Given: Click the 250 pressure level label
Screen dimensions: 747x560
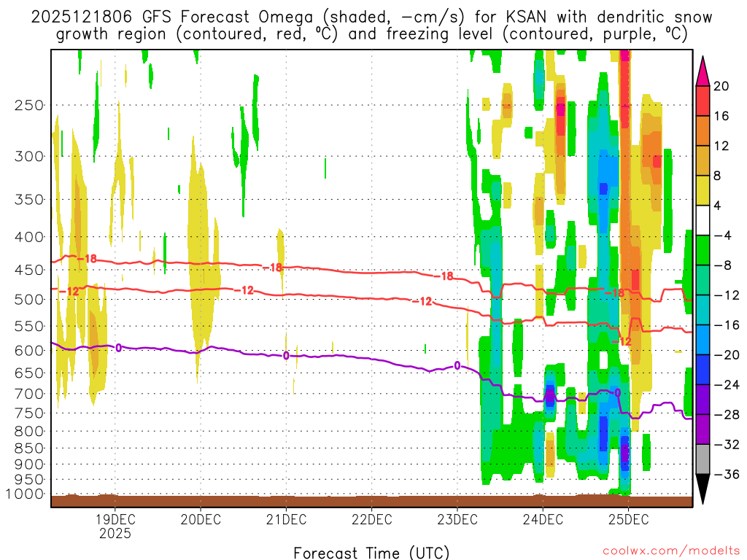Looking at the screenshot, I should click(29, 105).
